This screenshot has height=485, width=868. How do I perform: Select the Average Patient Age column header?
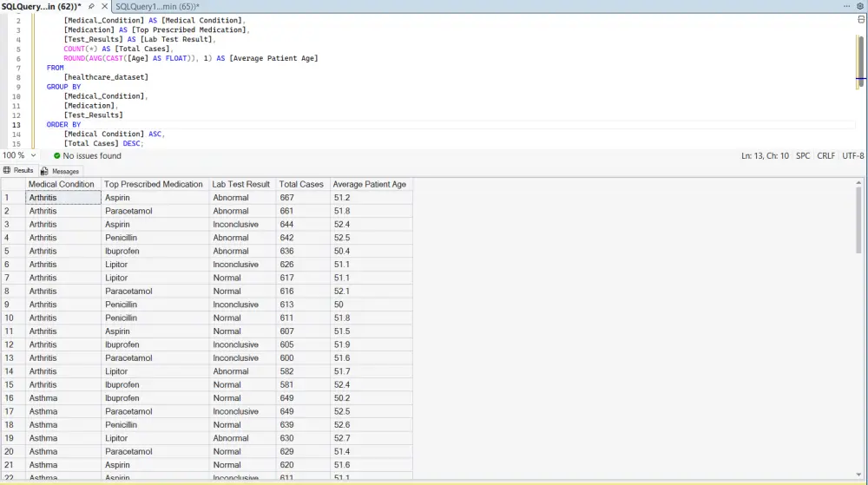(371, 184)
